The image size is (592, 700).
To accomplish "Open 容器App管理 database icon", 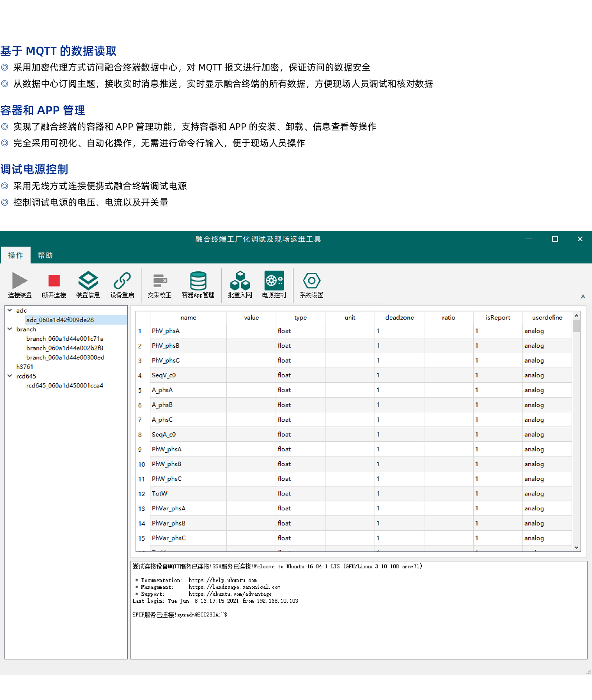I will (198, 281).
